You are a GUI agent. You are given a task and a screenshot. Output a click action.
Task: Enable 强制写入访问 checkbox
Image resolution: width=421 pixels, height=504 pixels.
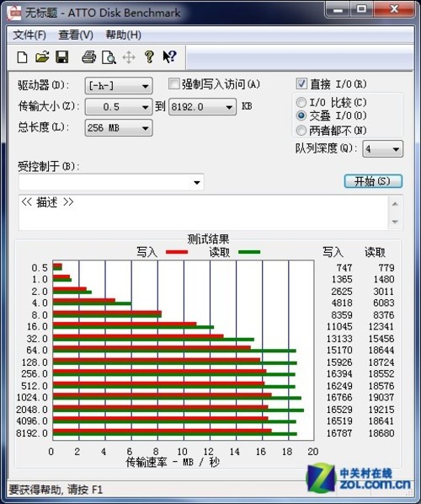[173, 84]
